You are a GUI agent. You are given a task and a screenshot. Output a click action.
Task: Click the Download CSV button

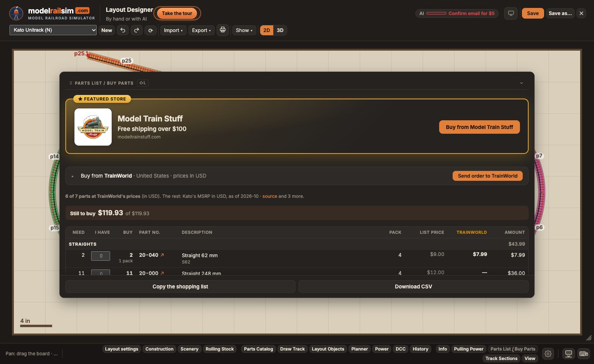pos(413,286)
